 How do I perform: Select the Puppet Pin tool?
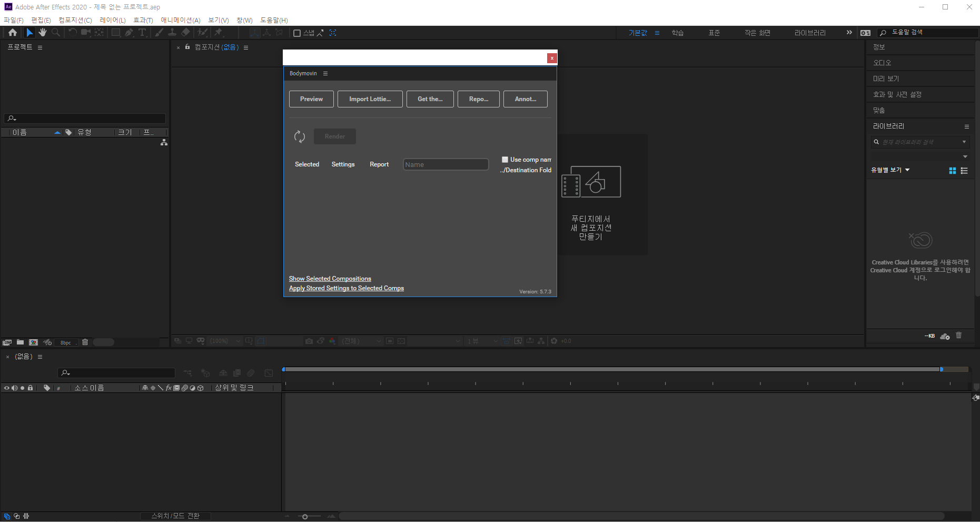point(219,33)
